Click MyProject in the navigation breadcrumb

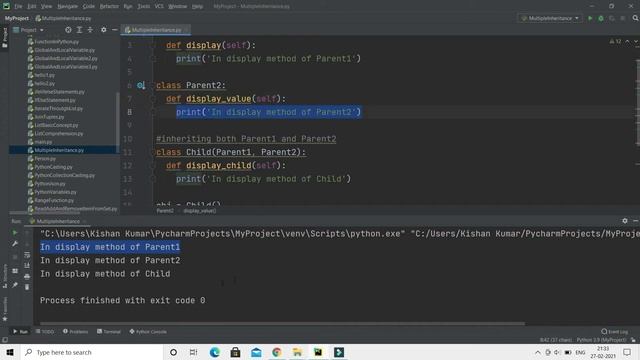pos(17,18)
